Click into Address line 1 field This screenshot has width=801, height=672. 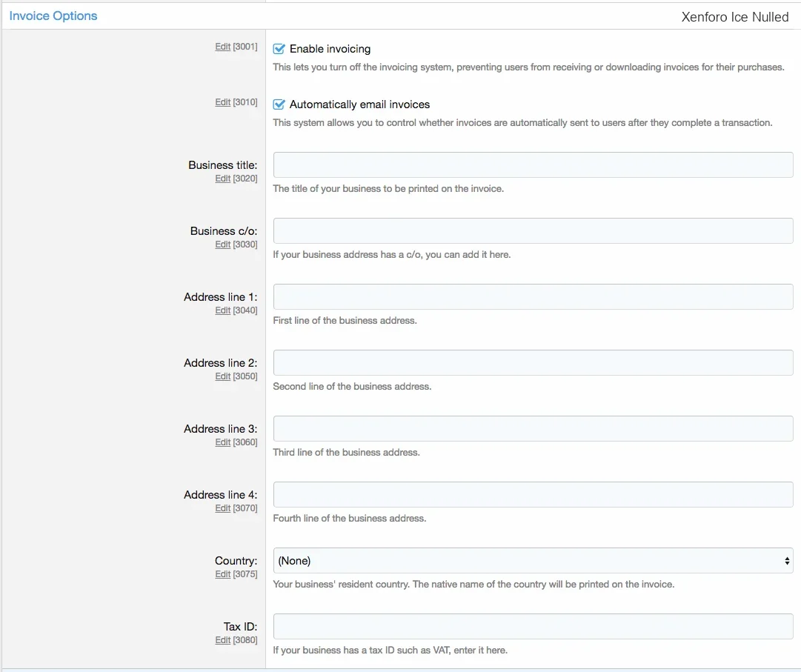533,297
